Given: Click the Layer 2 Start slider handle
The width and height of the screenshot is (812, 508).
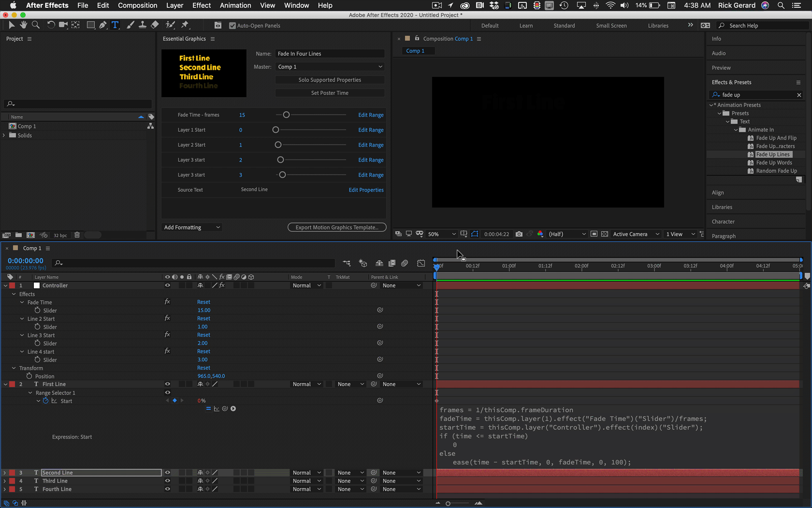Looking at the screenshot, I should (278, 145).
